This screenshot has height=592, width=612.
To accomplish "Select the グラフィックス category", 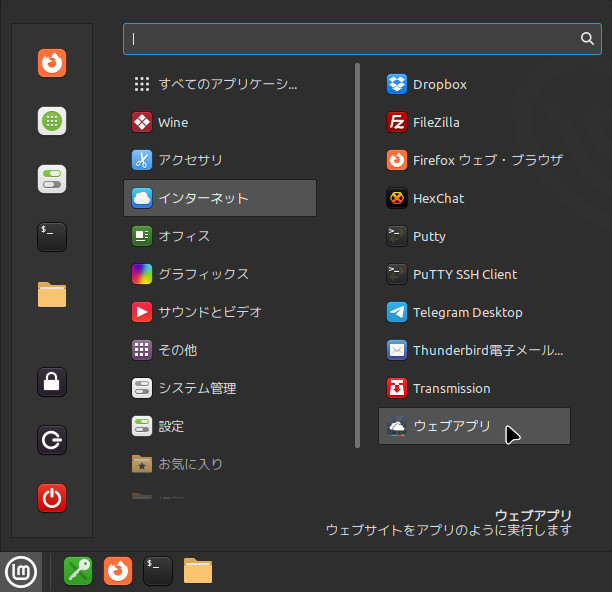I will pyautogui.click(x=220, y=274).
